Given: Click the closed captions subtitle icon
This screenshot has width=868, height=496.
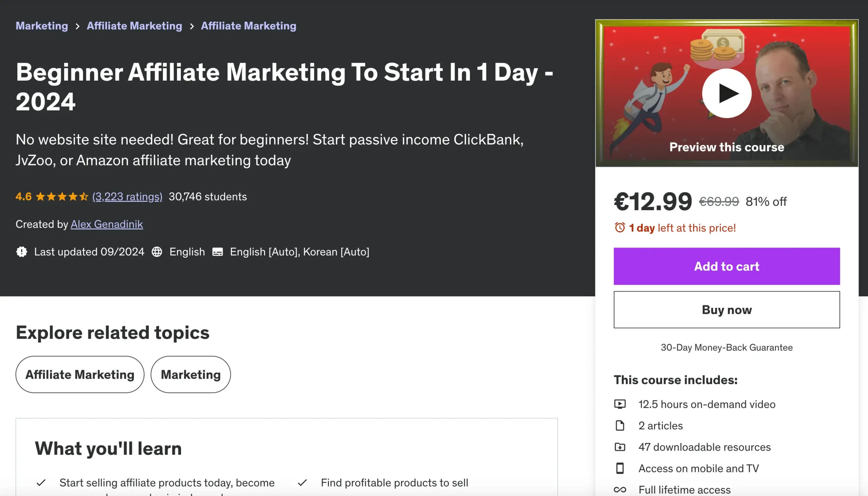Looking at the screenshot, I should [x=217, y=252].
